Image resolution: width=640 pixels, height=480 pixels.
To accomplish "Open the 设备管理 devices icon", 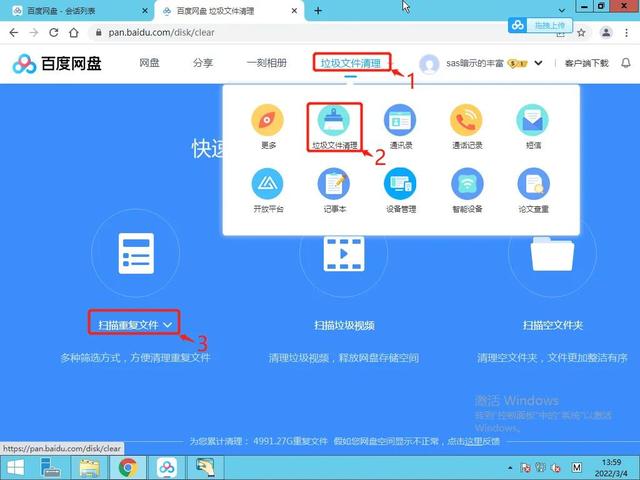I will click(x=400, y=184).
